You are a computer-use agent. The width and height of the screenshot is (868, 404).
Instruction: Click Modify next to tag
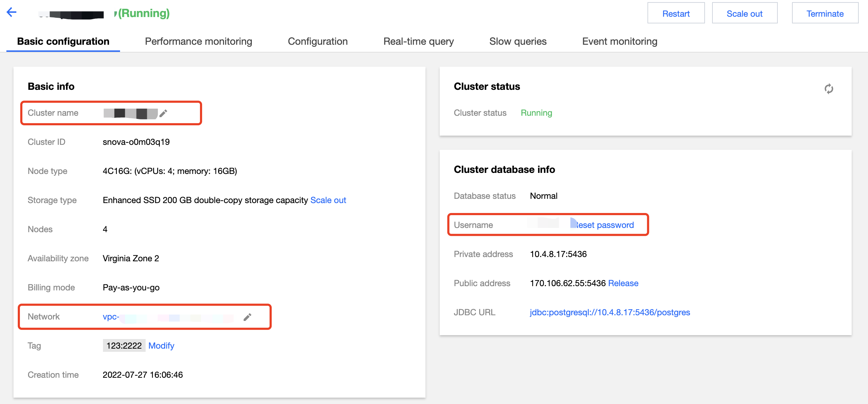tap(161, 346)
